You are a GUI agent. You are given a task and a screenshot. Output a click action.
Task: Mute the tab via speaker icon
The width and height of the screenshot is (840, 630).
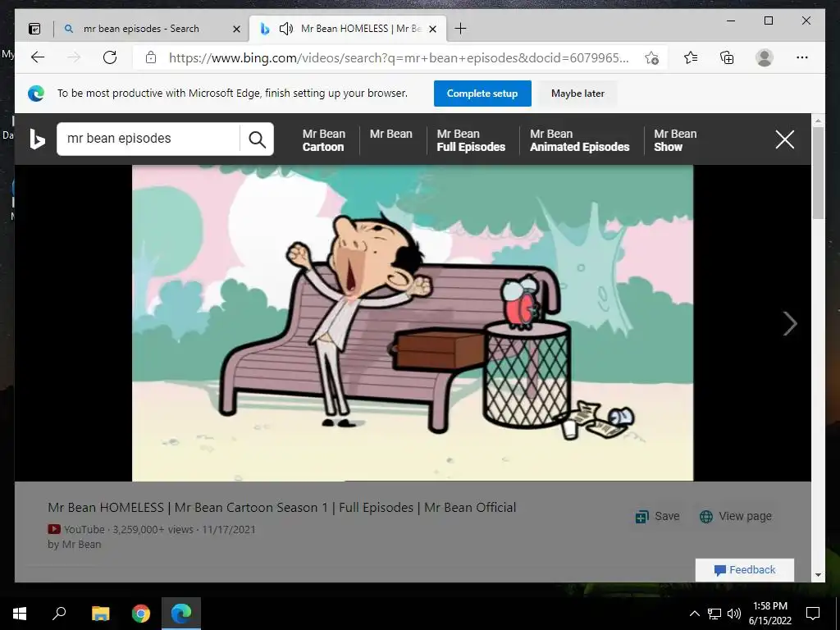tap(286, 29)
